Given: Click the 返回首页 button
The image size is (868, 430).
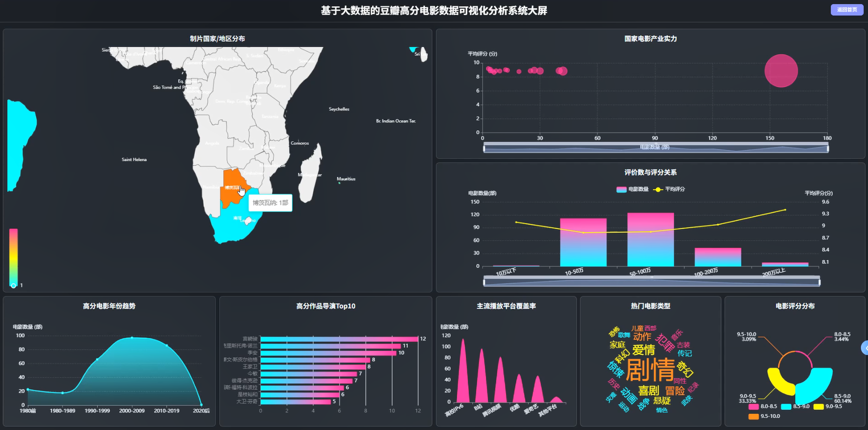Looking at the screenshot, I should coord(846,10).
